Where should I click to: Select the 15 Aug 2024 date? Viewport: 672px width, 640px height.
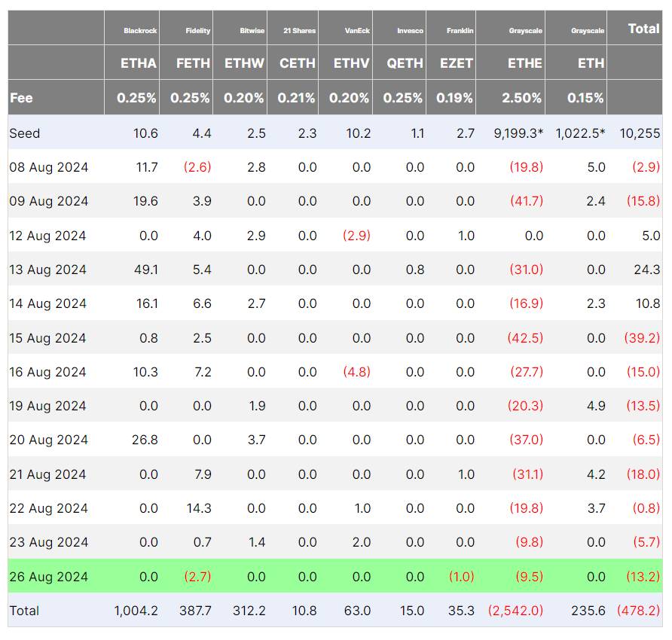coord(47,338)
